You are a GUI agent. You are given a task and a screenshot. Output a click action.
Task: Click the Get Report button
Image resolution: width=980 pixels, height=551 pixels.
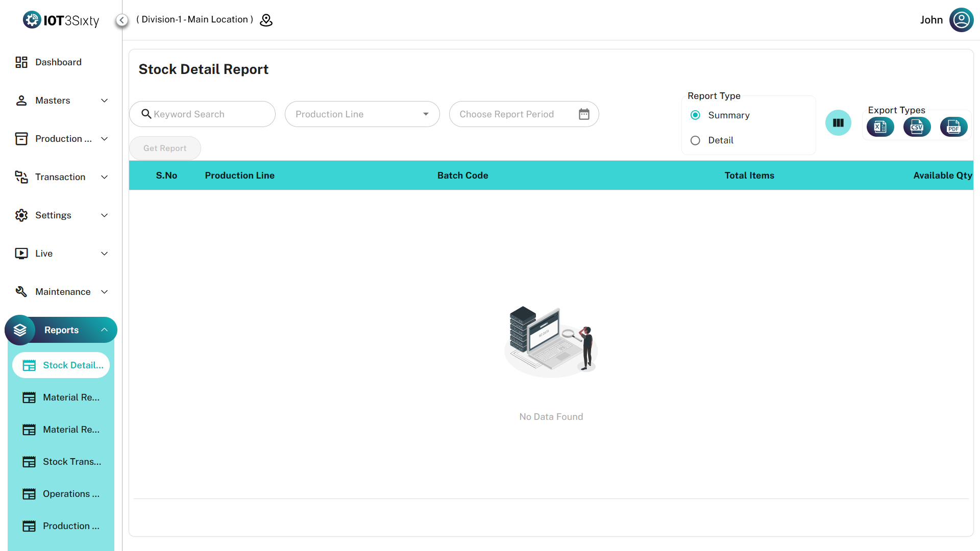[165, 148]
